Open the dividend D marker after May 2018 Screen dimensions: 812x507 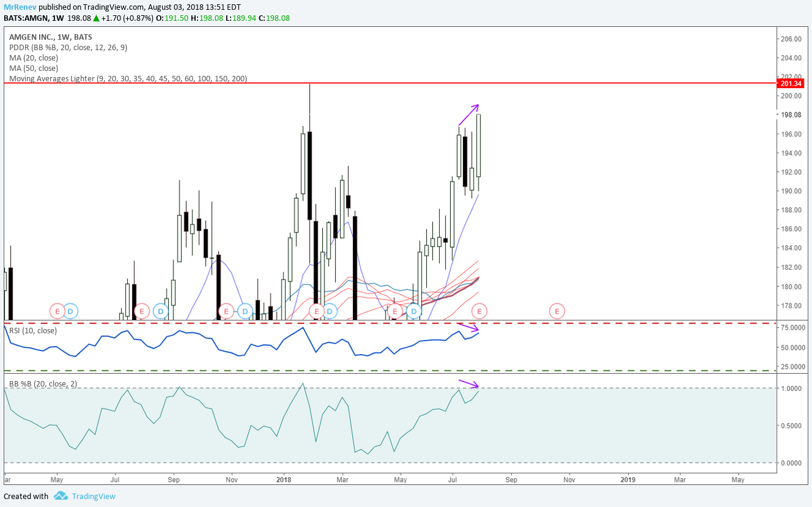(x=414, y=311)
